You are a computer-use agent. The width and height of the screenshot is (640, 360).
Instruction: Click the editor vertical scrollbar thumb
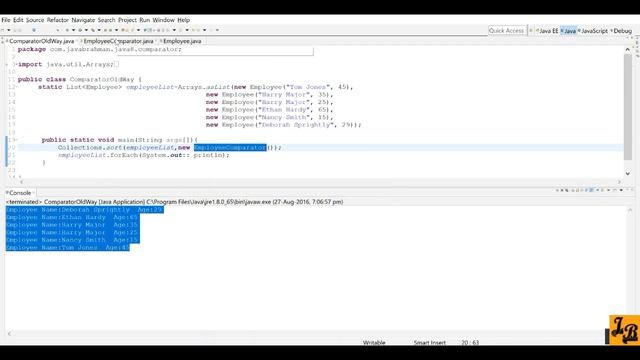coord(627,107)
